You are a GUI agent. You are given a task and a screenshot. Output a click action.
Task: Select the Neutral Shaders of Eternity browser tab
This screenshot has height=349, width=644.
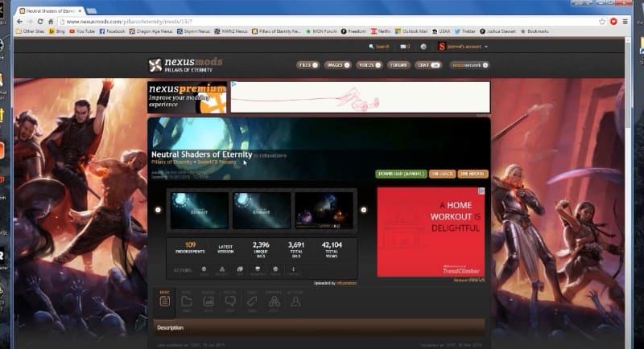click(48, 11)
